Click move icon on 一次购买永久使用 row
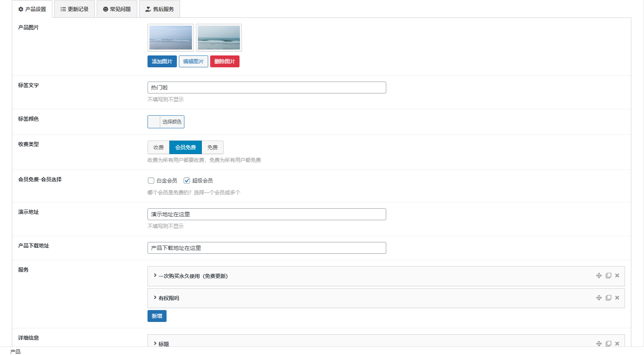Viewport: 644px width, 356px height. [x=599, y=276]
